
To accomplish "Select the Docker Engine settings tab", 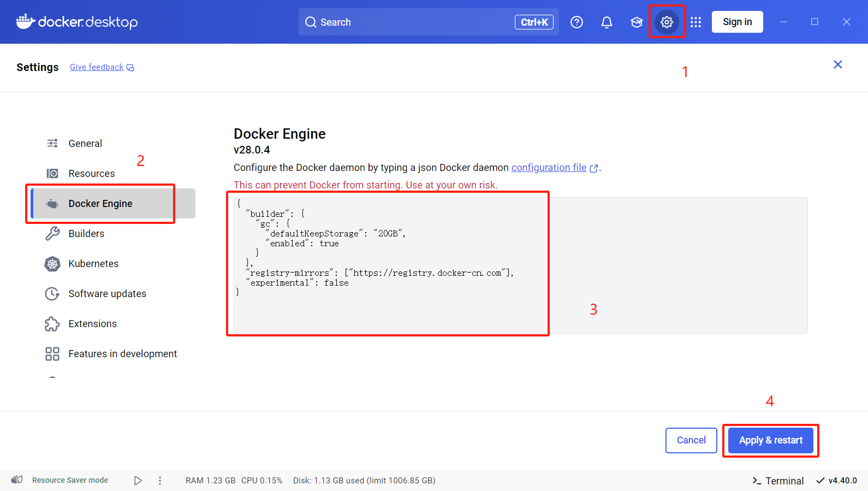I will coord(113,203).
